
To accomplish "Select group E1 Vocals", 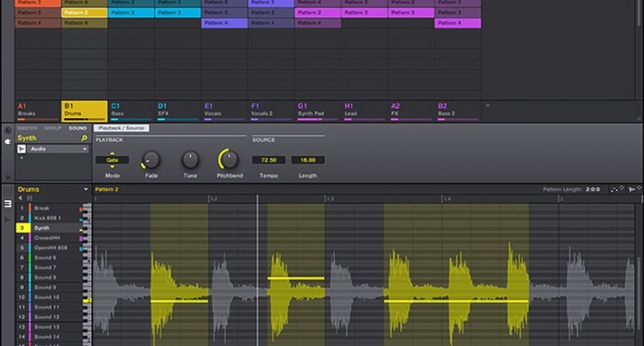I will coord(224,111).
